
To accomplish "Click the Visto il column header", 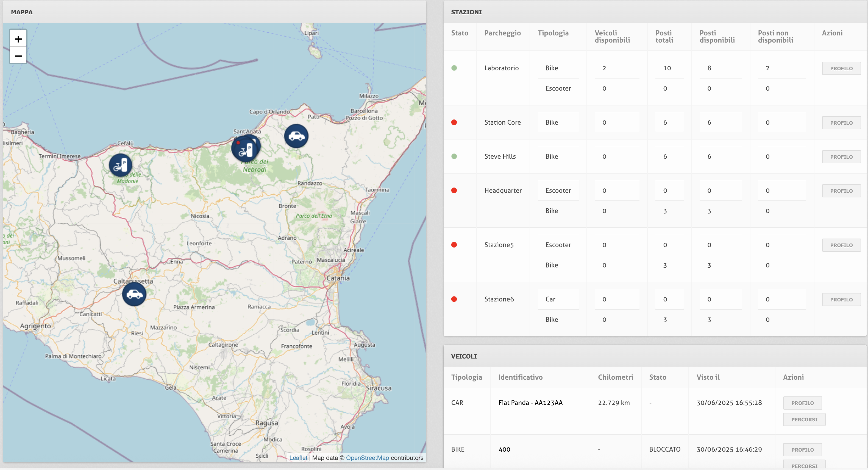I will point(708,377).
